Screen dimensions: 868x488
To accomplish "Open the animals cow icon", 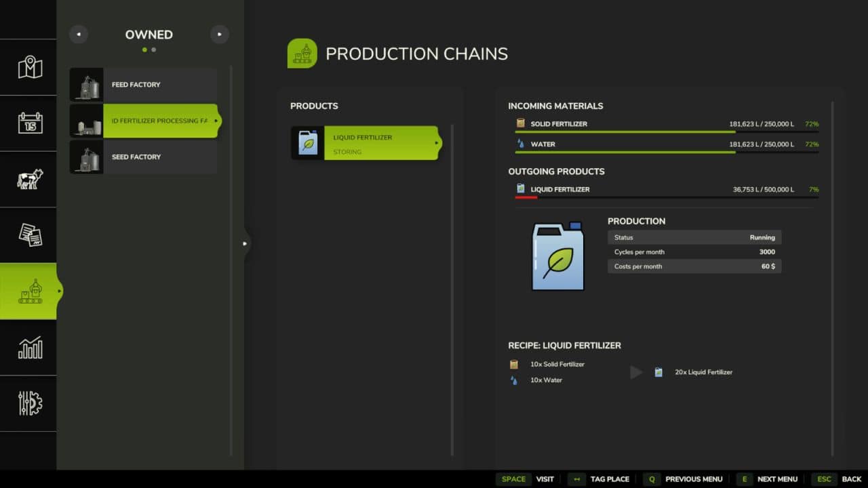I will [30, 179].
